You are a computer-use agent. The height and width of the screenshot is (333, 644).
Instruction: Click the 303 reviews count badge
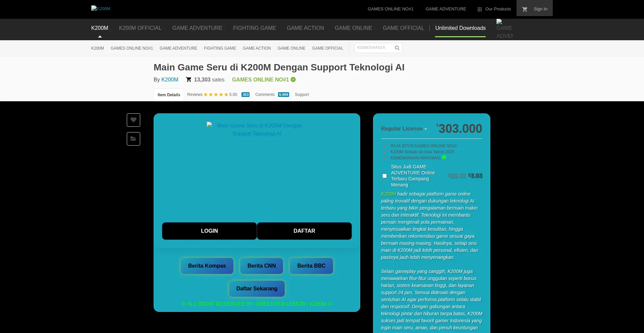click(246, 95)
